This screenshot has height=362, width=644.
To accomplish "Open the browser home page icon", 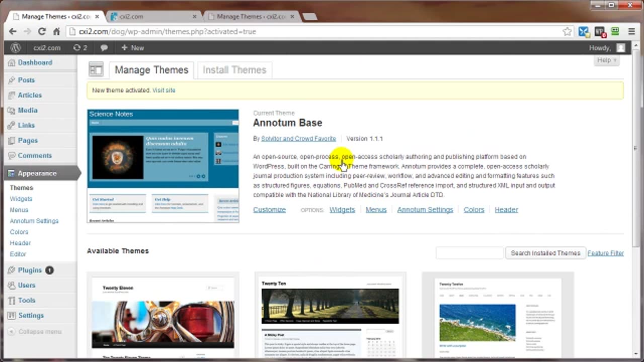I will 57,31.
